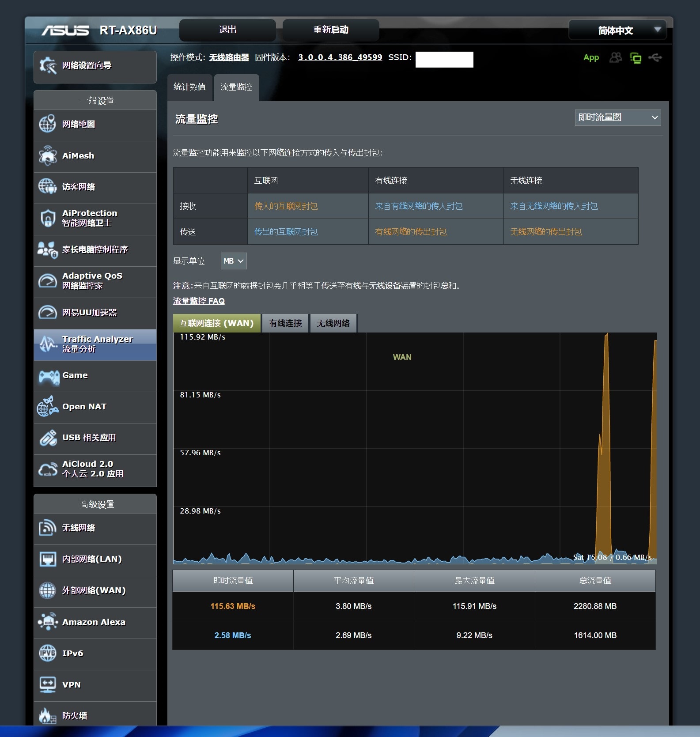700x737 pixels.
Task: Select the 无线网络 graph tab
Action: point(333,323)
